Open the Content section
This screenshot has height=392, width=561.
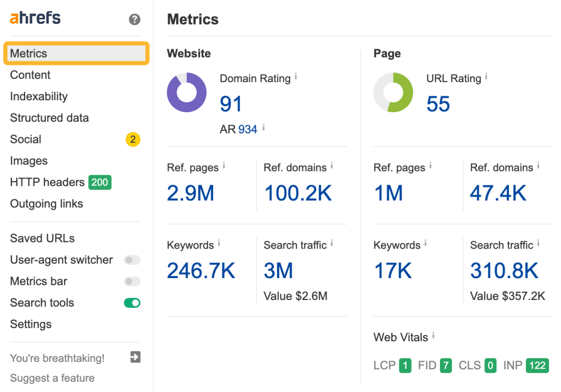tap(30, 75)
